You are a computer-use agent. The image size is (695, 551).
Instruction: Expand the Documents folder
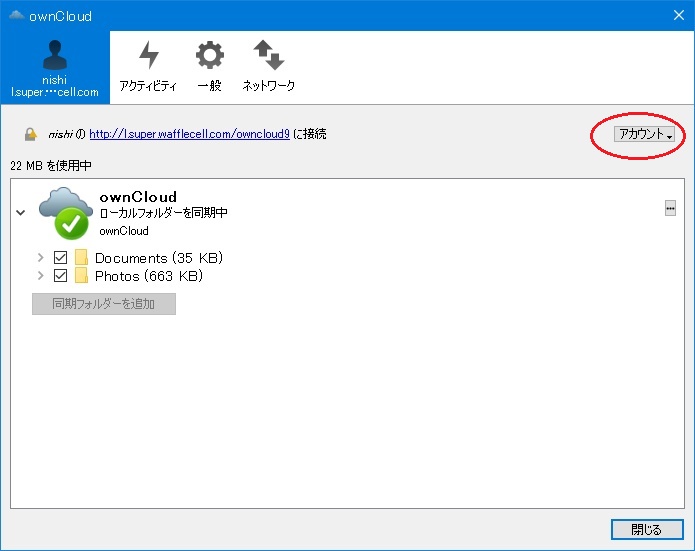point(40,258)
